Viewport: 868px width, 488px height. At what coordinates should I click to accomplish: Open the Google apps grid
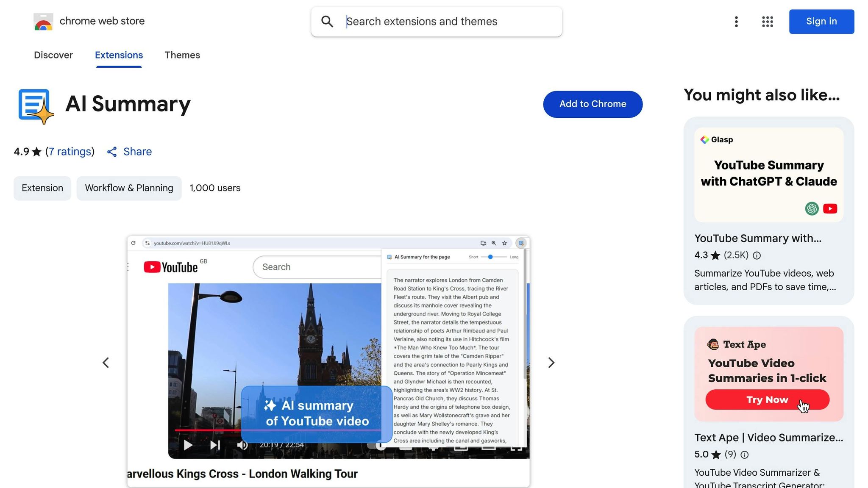tap(767, 22)
